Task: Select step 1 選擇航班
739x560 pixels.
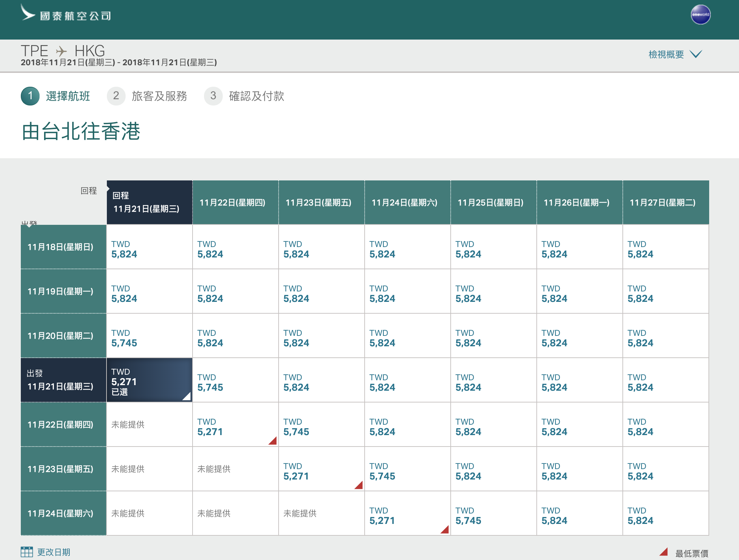Action: click(56, 96)
